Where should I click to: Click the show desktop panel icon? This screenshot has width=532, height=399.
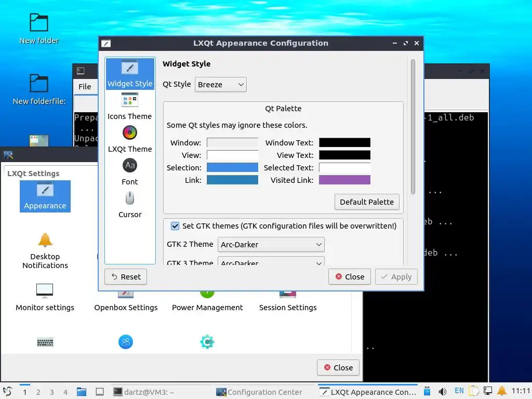[x=100, y=392]
